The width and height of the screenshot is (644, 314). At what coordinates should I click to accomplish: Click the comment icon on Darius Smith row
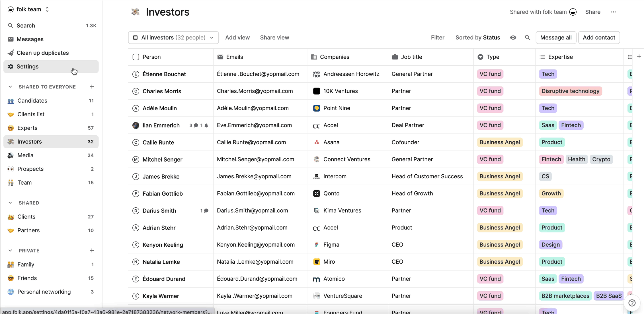(x=206, y=211)
